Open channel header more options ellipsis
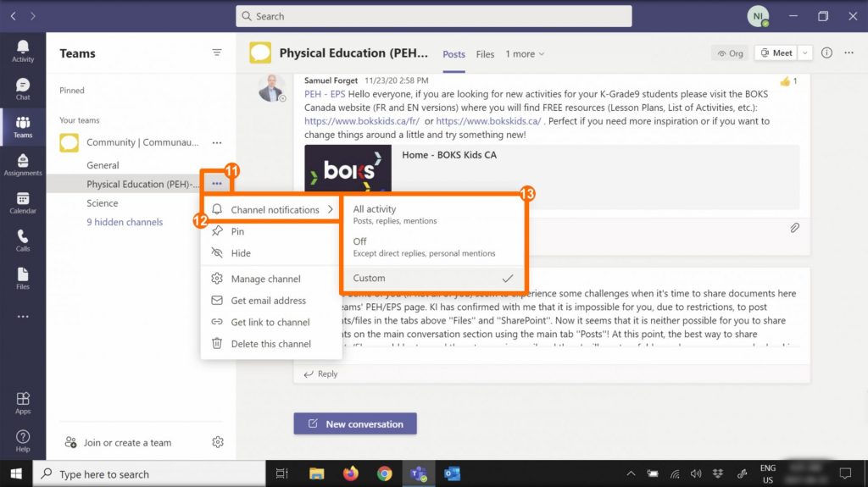 pos(849,53)
